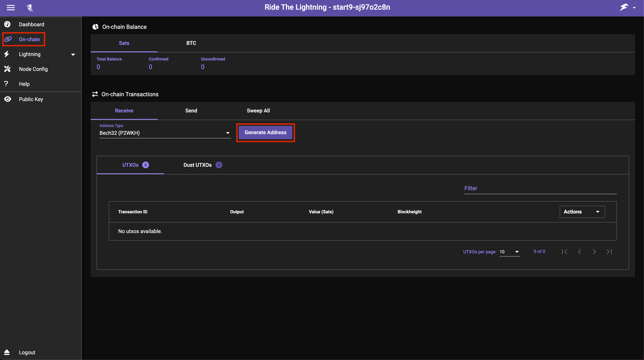View Public Key using the eye icon
The height and width of the screenshot is (360, 644).
[x=7, y=99]
